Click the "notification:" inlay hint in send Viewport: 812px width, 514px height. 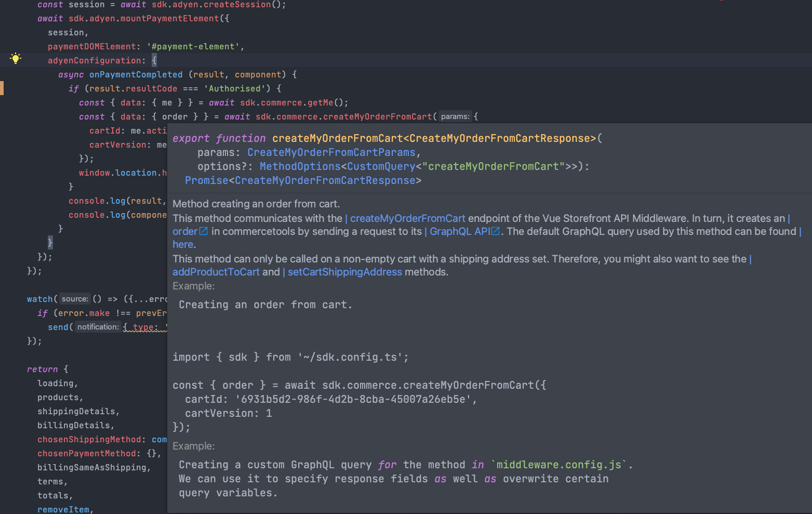point(98,327)
